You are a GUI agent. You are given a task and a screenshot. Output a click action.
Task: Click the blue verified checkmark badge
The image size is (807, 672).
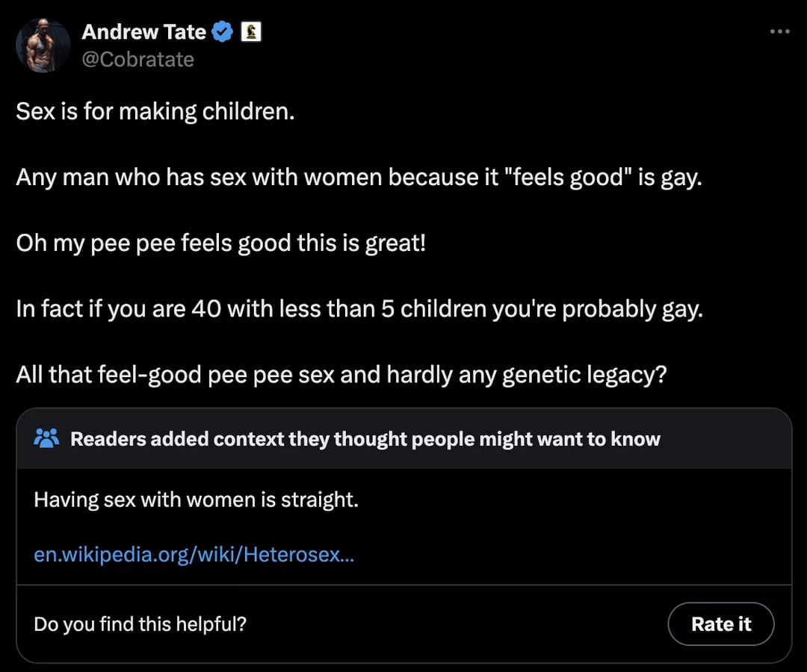(x=222, y=32)
